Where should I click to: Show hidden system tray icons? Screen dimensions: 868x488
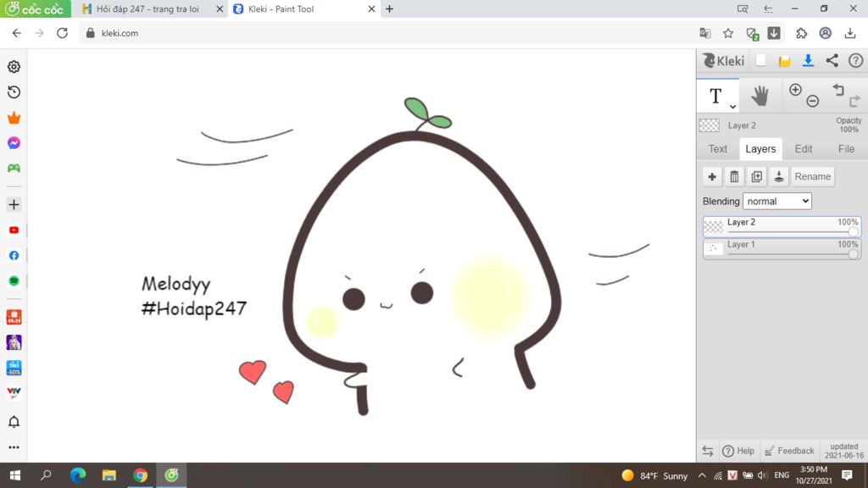(702, 475)
